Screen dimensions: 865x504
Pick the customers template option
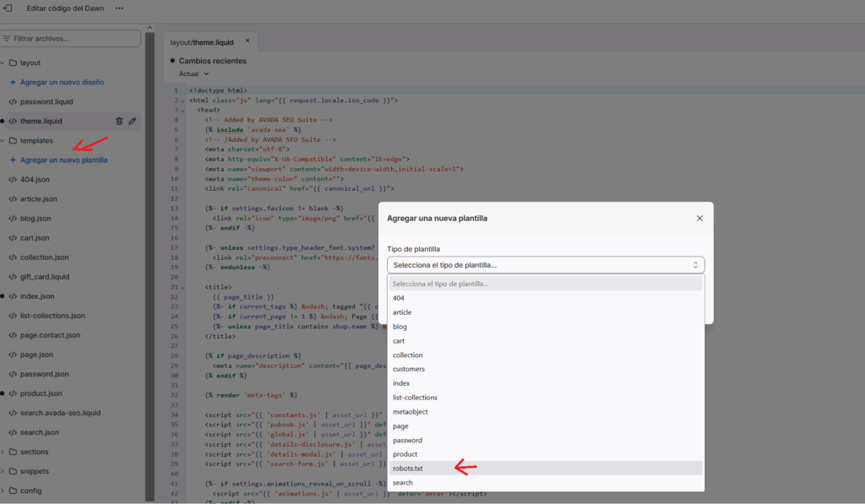[409, 369]
